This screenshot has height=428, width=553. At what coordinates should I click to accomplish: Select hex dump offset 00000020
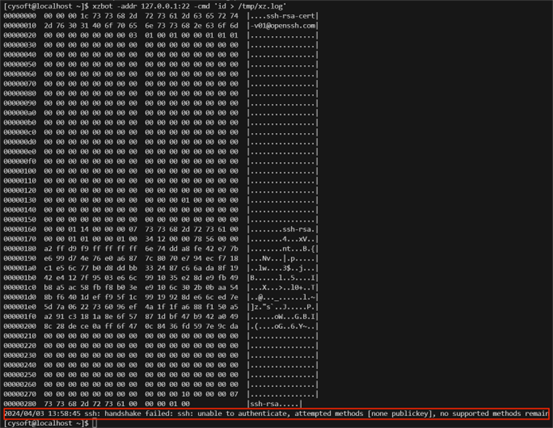coord(20,35)
